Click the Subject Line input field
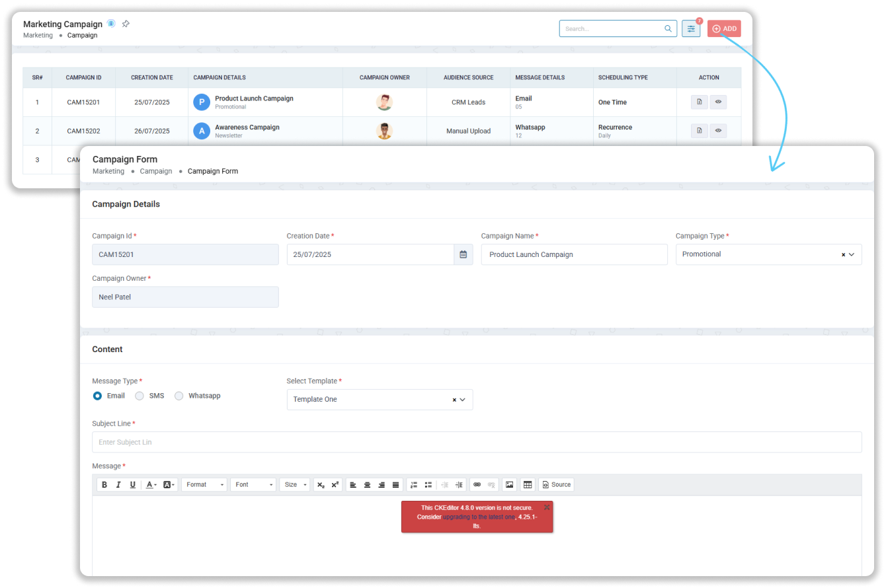Viewport: 886px width, 588px height. pyautogui.click(x=476, y=442)
